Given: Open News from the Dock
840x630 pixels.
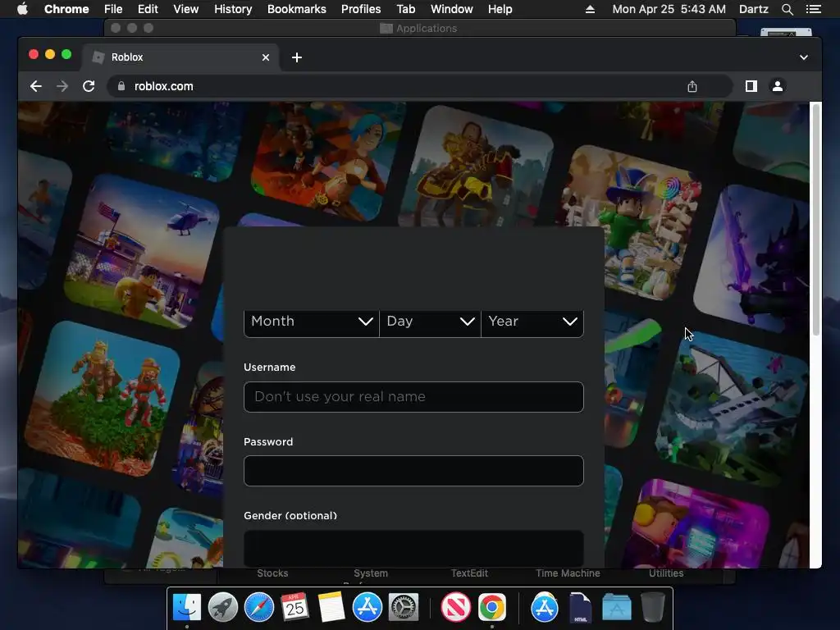Looking at the screenshot, I should [455, 608].
